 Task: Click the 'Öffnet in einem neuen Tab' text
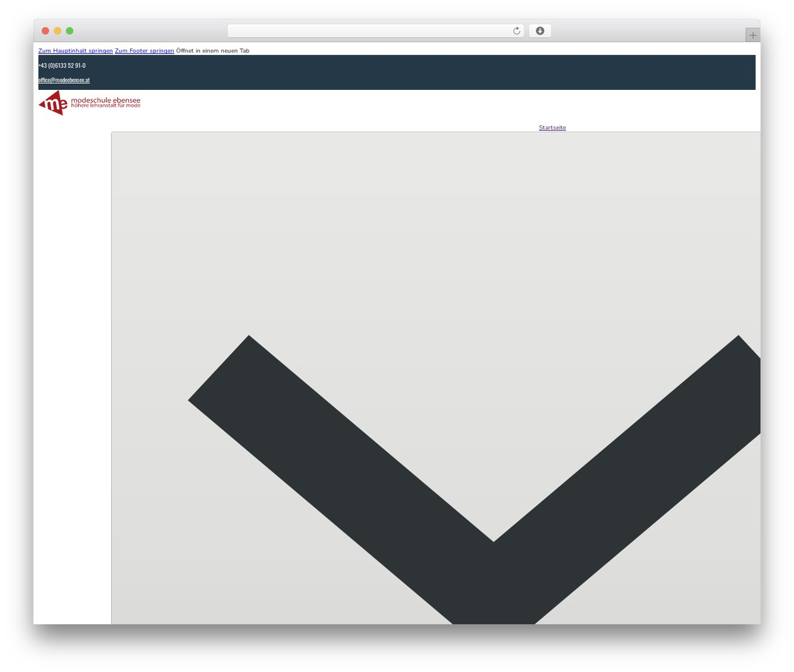[x=213, y=51]
